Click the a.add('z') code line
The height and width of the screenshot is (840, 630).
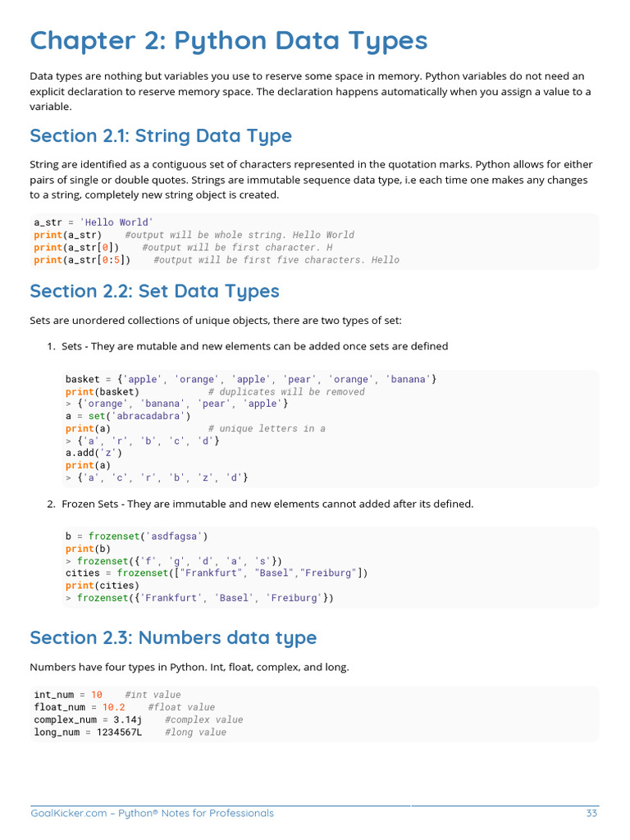[x=94, y=453]
